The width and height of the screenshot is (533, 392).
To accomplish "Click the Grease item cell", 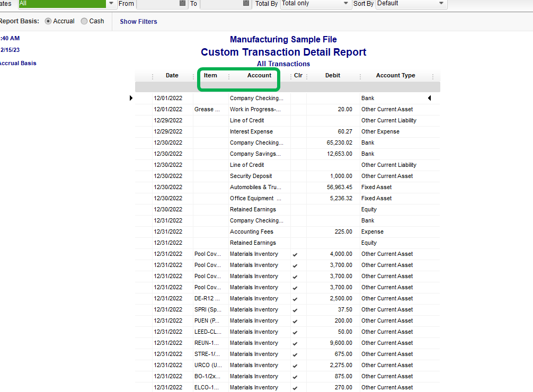I will (207, 109).
